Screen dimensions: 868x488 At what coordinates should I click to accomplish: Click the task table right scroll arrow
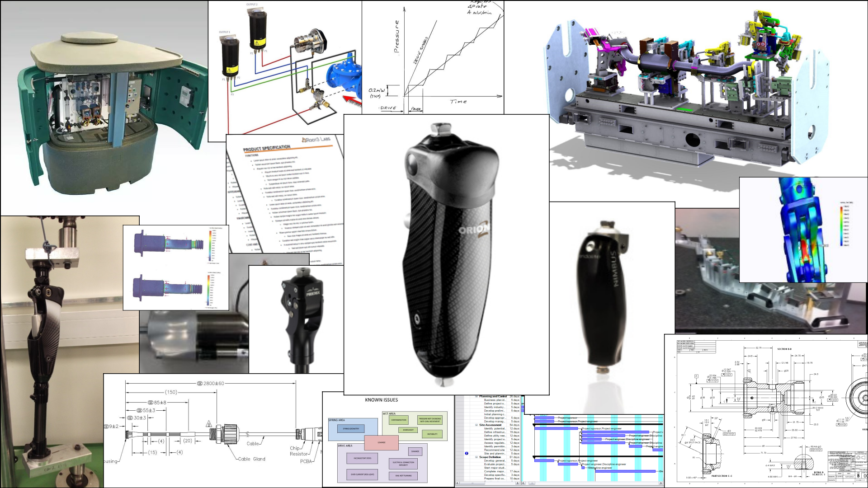[518, 483]
